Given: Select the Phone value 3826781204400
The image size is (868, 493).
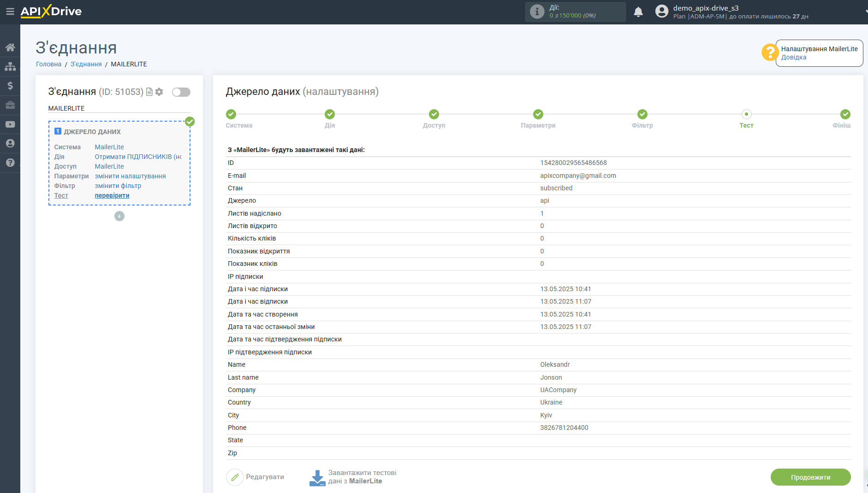Looking at the screenshot, I should coord(564,428).
